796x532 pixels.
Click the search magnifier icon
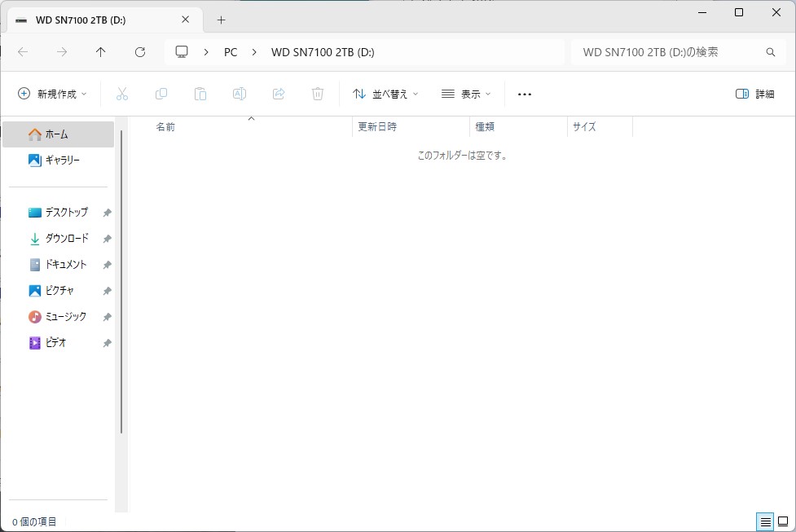coord(771,52)
